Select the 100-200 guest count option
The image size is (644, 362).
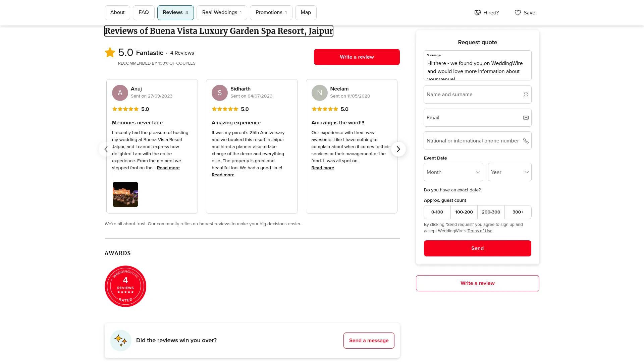(464, 212)
